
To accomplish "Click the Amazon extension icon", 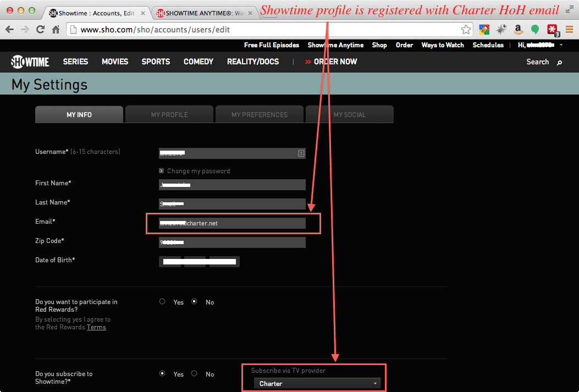I will click(x=518, y=30).
